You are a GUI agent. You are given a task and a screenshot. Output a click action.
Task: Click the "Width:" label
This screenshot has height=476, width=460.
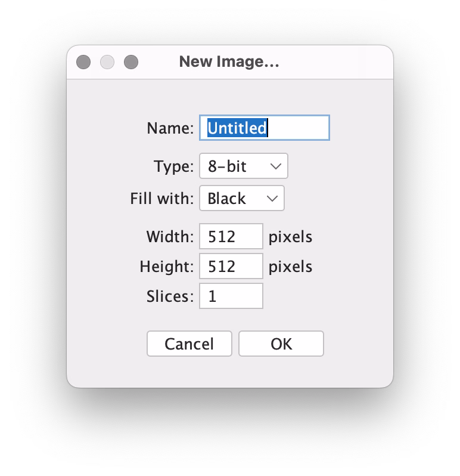[x=170, y=237]
